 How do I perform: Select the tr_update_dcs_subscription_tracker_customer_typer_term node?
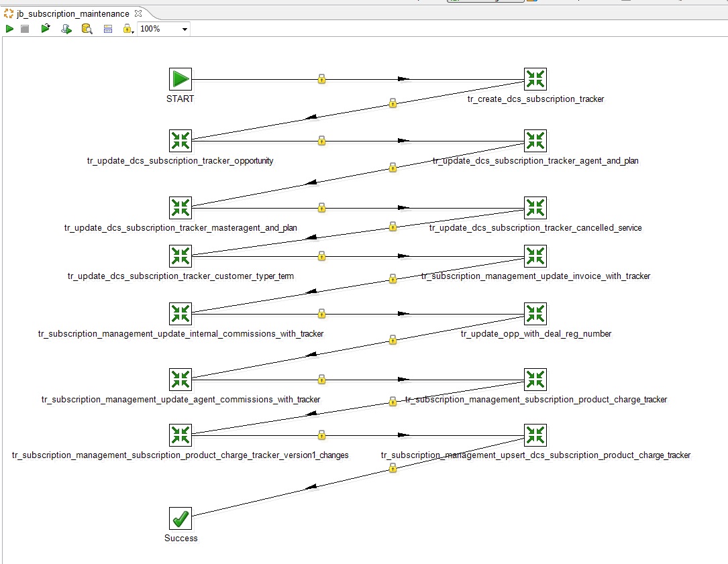tap(180, 256)
